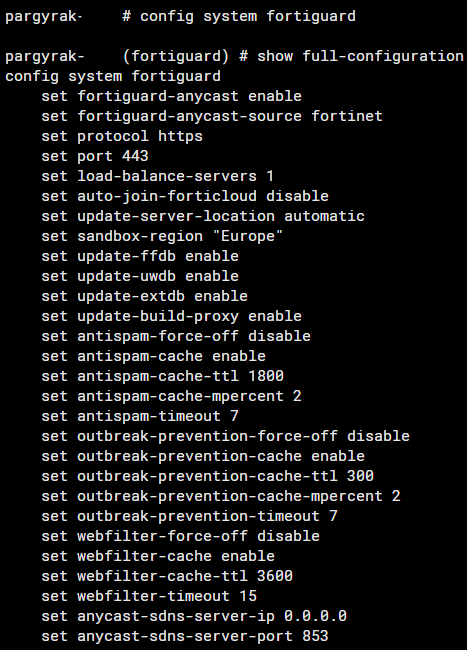Select the sandbox-region "Europe" value
This screenshot has width=467, height=650.
[248, 236]
